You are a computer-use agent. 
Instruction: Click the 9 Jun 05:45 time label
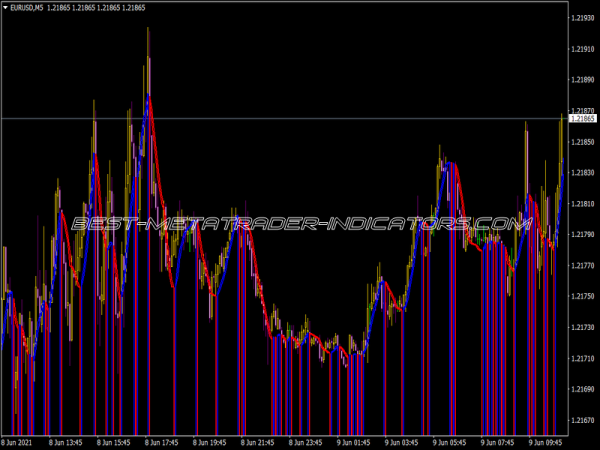[449, 440]
